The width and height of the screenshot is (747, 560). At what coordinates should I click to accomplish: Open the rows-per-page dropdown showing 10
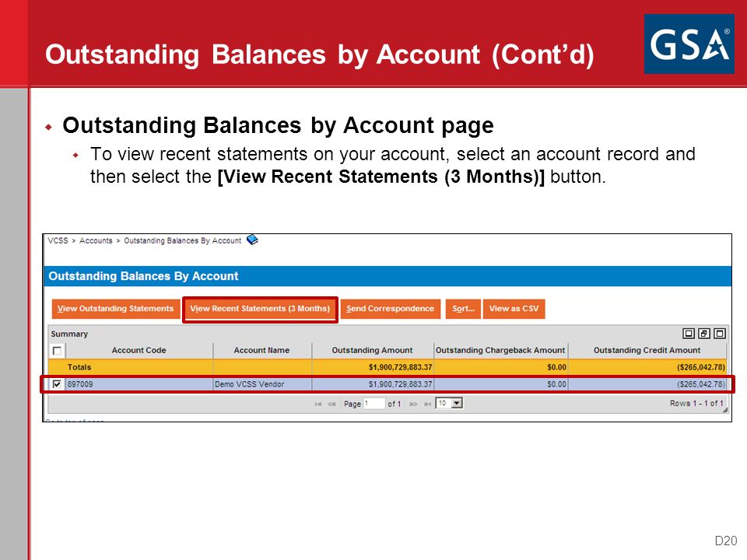coord(449,404)
